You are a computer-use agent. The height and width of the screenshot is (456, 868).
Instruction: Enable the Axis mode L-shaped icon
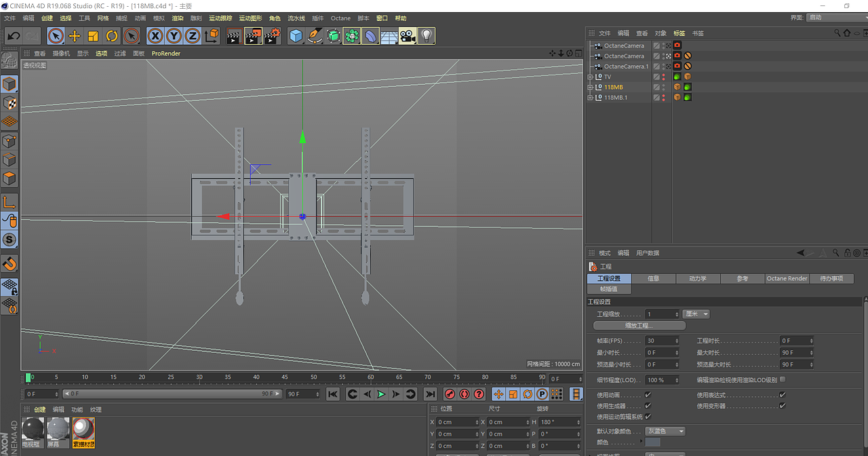tap(9, 202)
